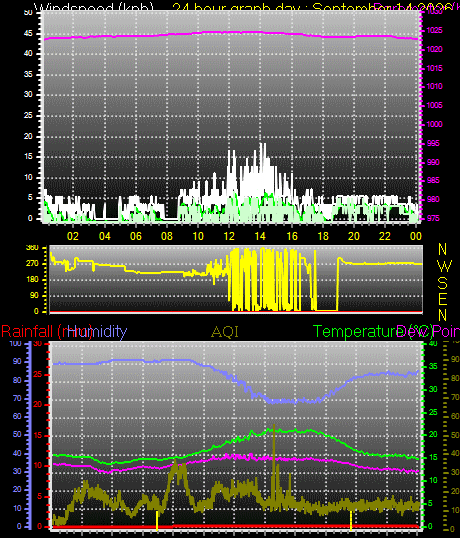460x538 pixels.
Task: Click 50 on the blue humidity axis
Action: [x=17, y=434]
